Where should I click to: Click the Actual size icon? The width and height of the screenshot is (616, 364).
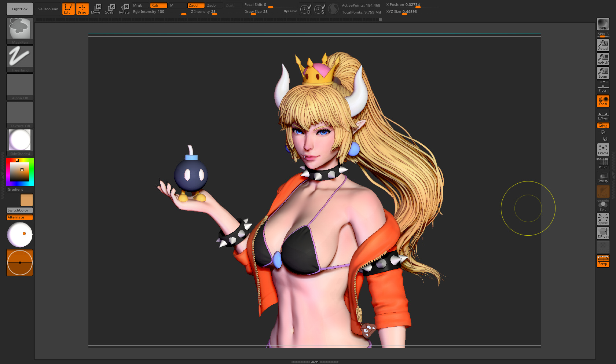(x=603, y=45)
